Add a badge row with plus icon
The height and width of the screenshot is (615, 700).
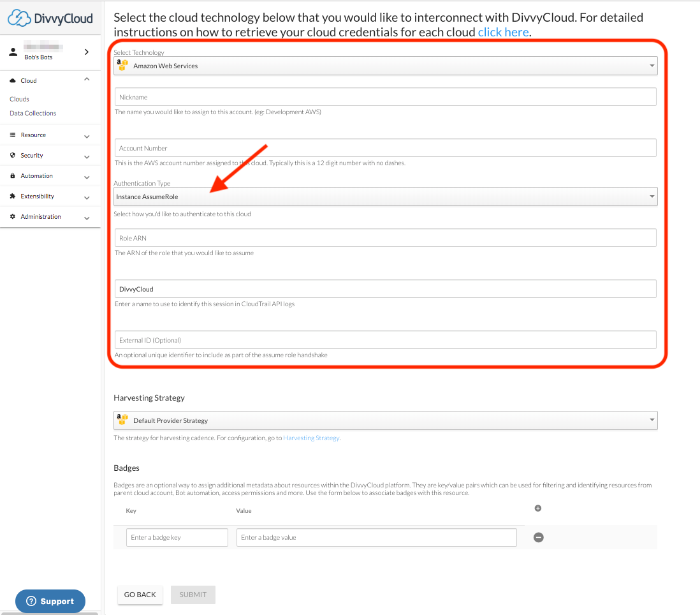click(x=538, y=508)
